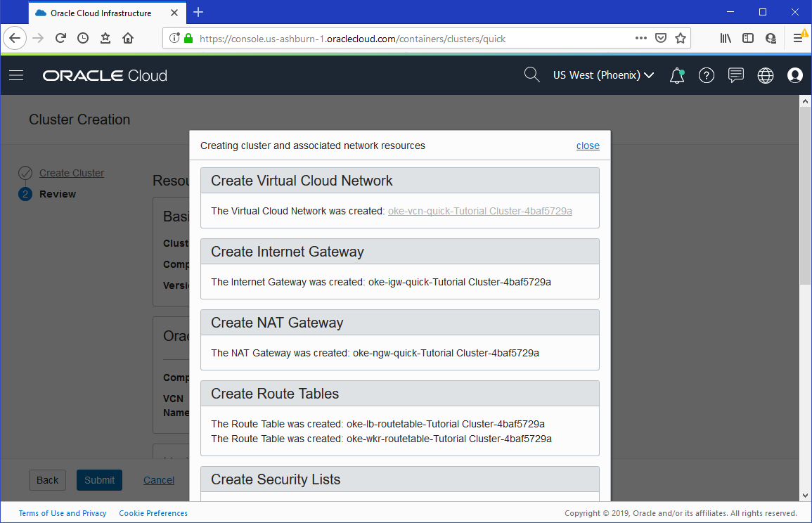The width and height of the screenshot is (812, 523).
Task: Select the Oracle Cloud Infrastructure browser tab
Action: point(101,13)
